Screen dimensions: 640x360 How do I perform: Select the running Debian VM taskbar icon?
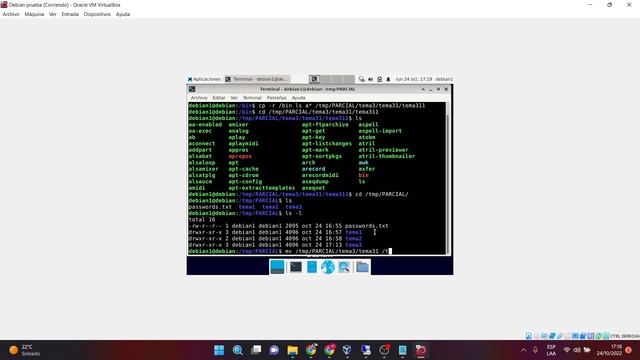tap(421, 350)
